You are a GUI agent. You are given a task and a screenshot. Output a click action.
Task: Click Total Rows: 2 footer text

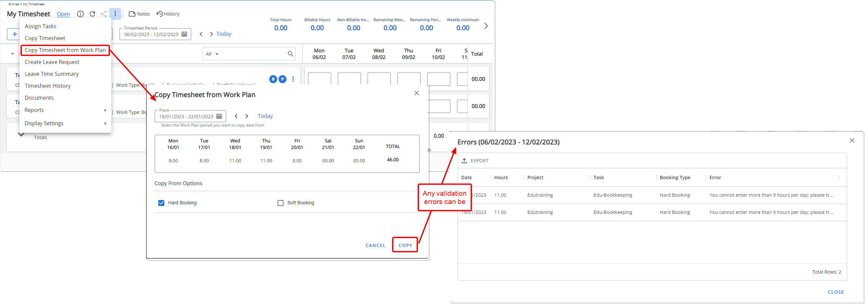coord(826,272)
